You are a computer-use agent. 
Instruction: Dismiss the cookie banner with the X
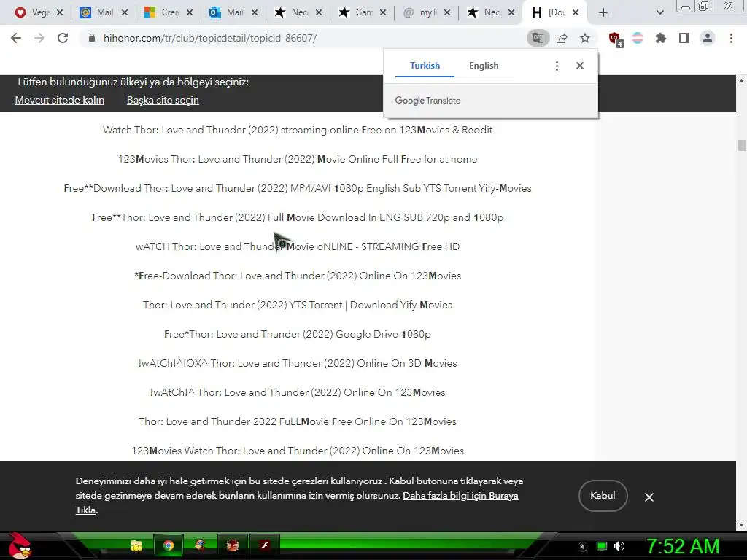649,497
